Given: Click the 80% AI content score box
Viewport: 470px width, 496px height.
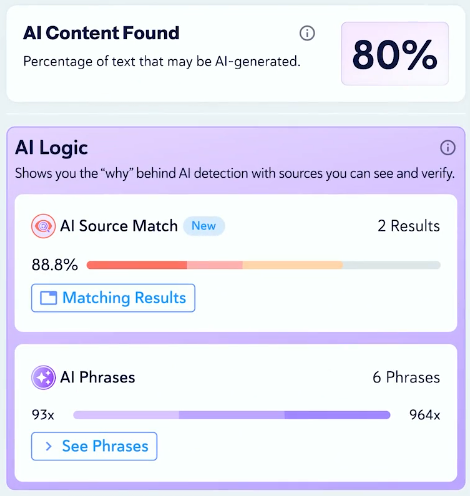Looking at the screenshot, I should coord(395,54).
